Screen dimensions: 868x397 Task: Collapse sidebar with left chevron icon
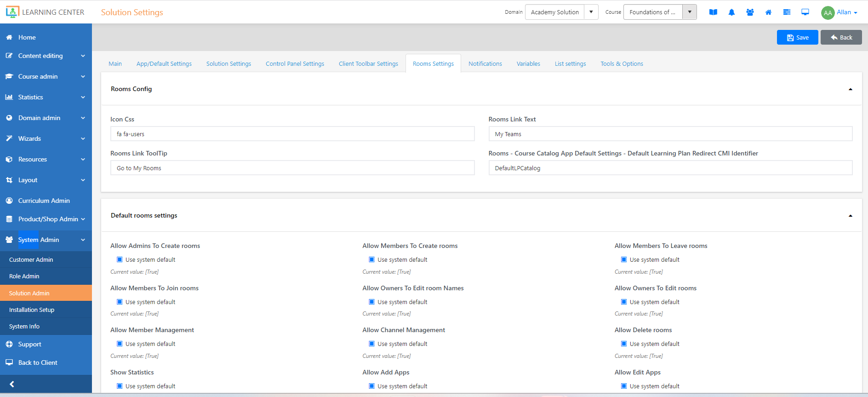click(x=12, y=384)
